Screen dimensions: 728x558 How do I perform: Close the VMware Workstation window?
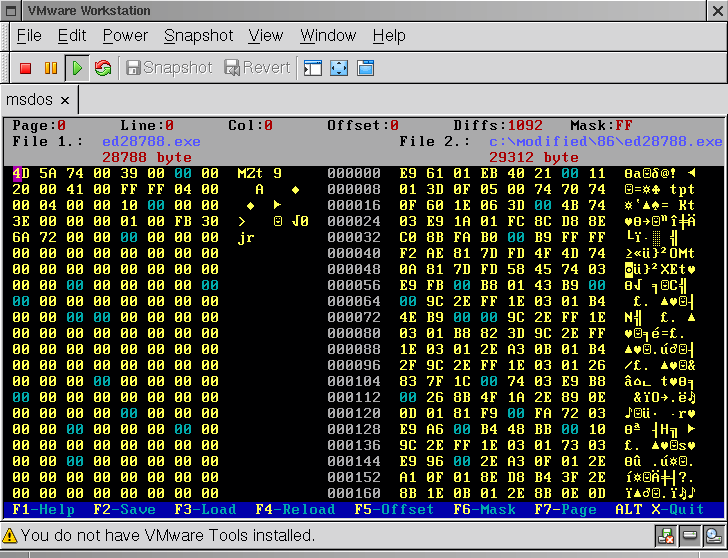[718, 11]
